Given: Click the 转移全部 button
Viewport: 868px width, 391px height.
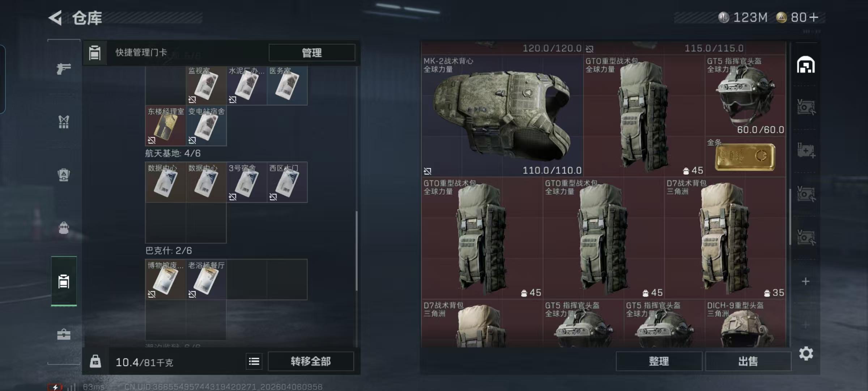Looking at the screenshot, I should pos(311,361).
